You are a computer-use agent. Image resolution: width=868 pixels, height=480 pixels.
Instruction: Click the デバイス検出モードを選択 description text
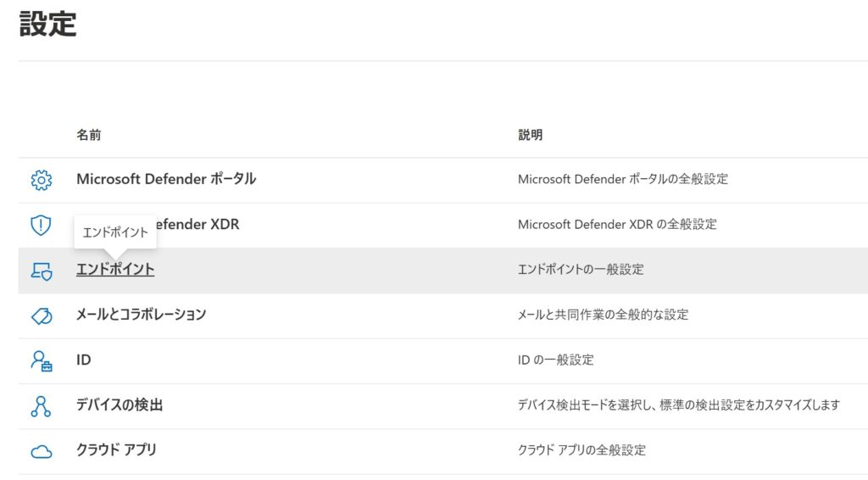(678, 405)
